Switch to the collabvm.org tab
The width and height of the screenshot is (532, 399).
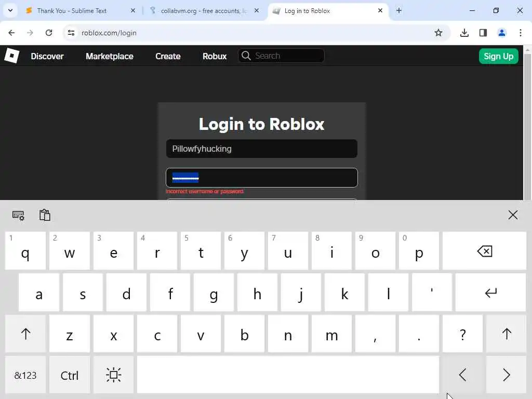point(204,11)
